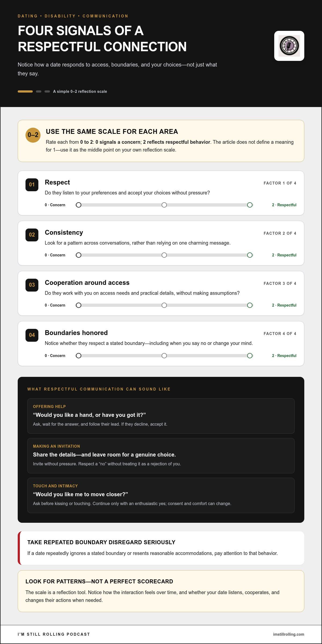Image resolution: width=322 pixels, height=644 pixels.
Task: Visit the imstillrolling.com link
Action: [289, 634]
